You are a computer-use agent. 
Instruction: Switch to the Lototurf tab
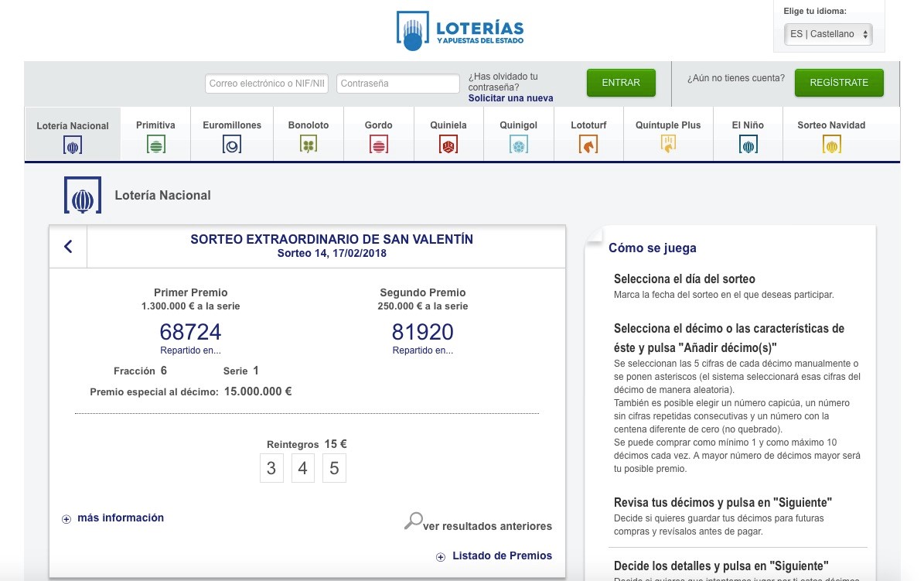click(x=588, y=134)
